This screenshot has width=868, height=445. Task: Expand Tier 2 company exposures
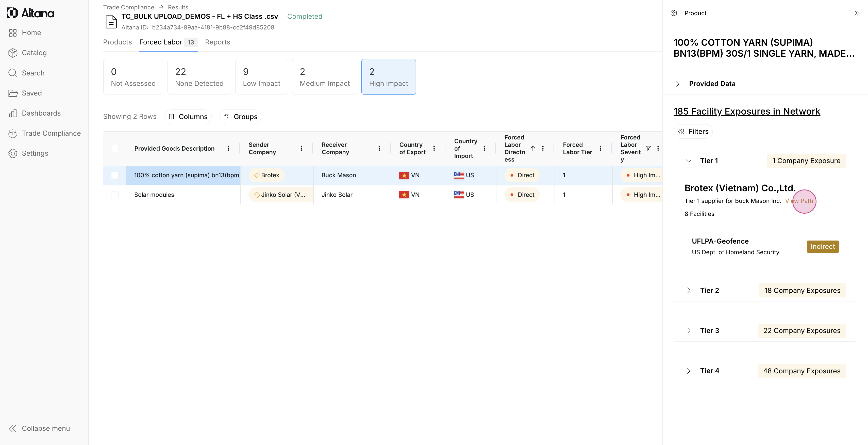(x=688, y=291)
